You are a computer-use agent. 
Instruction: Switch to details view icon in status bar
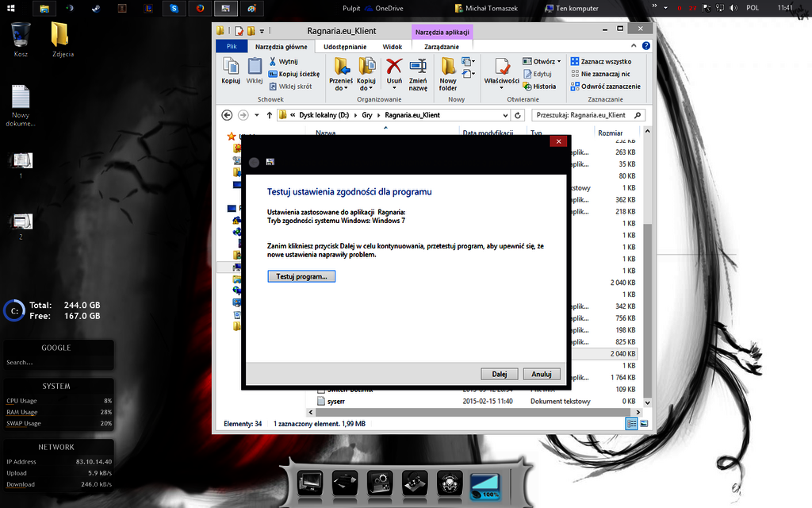click(x=631, y=424)
